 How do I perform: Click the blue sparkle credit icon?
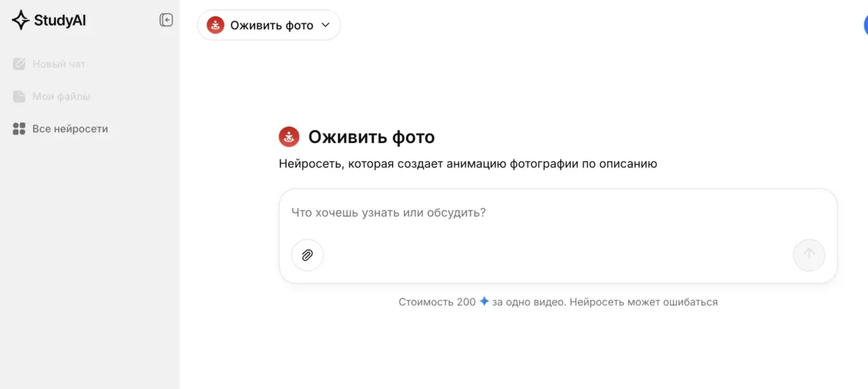coord(484,302)
